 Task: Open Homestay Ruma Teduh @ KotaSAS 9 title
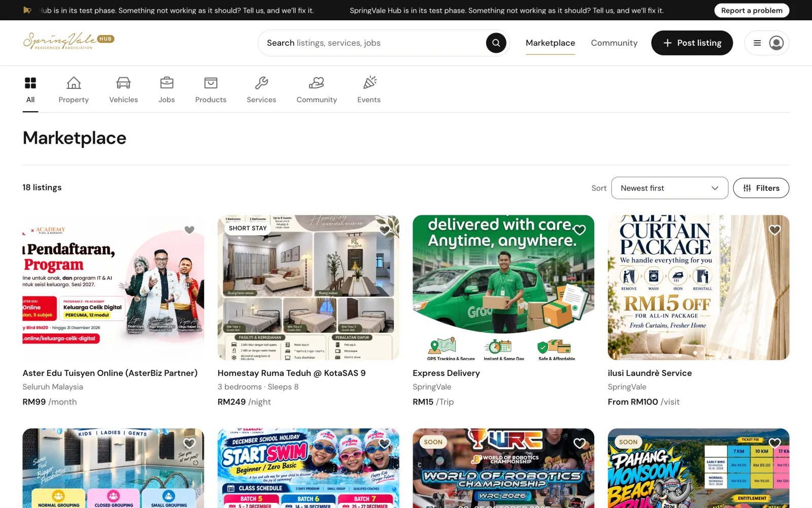tap(292, 373)
